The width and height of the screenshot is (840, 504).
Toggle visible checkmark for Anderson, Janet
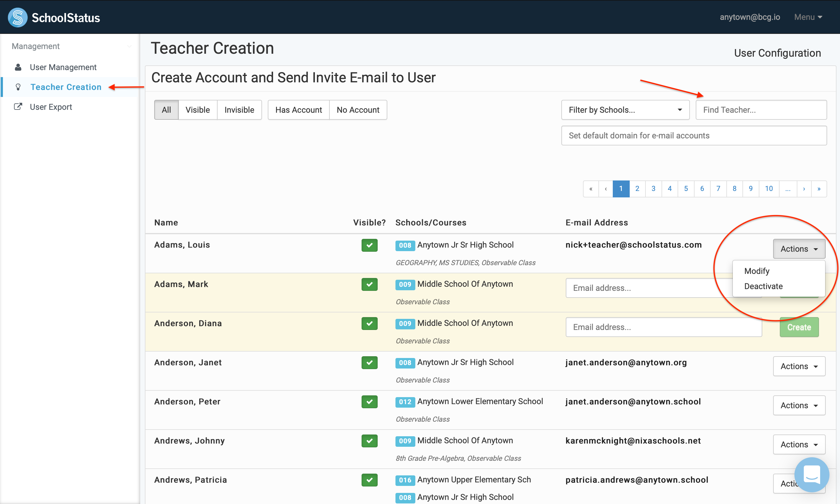tap(369, 362)
